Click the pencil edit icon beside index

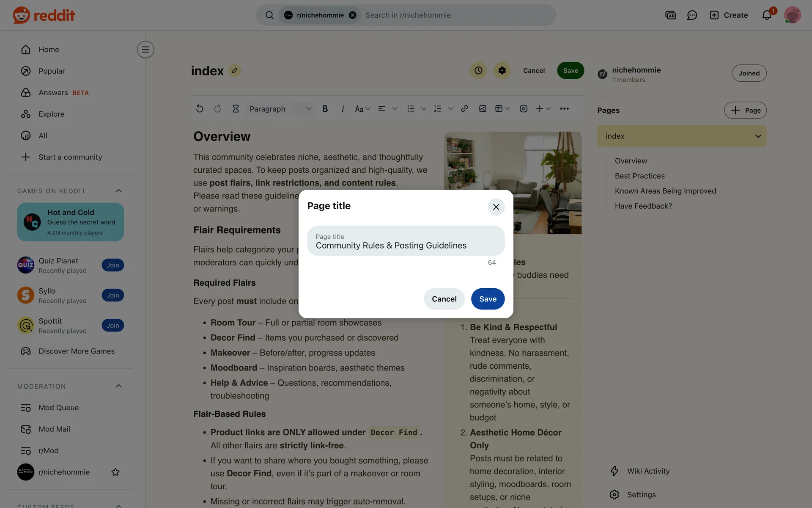(235, 70)
